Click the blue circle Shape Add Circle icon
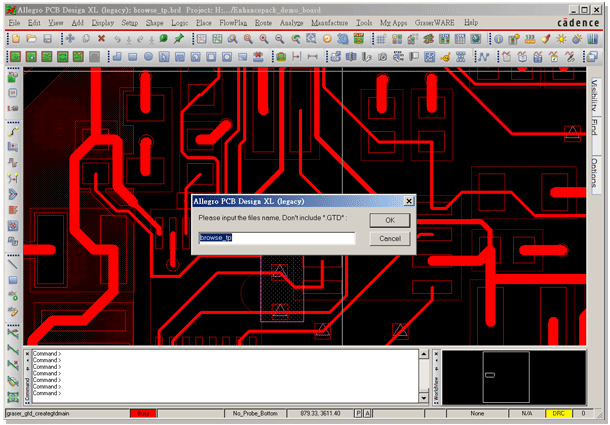610x425 pixels. click(x=148, y=57)
